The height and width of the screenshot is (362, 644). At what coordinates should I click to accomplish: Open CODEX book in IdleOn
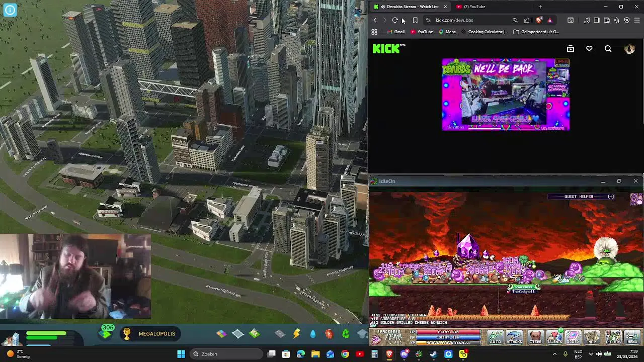[x=573, y=337]
